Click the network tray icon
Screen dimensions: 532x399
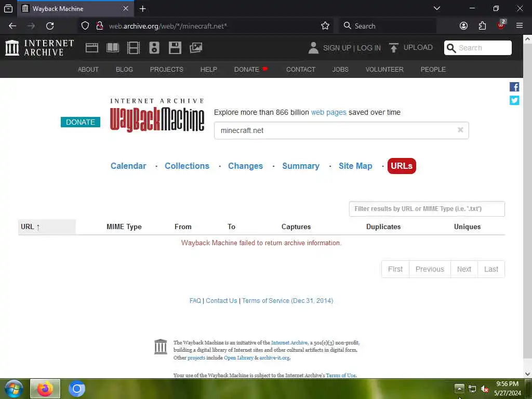pyautogui.click(x=472, y=389)
